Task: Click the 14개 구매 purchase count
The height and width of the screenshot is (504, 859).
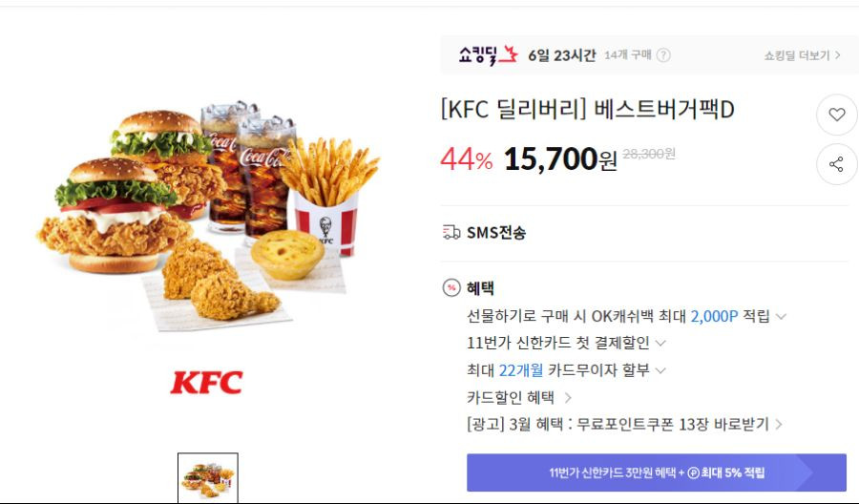Action: tap(628, 54)
